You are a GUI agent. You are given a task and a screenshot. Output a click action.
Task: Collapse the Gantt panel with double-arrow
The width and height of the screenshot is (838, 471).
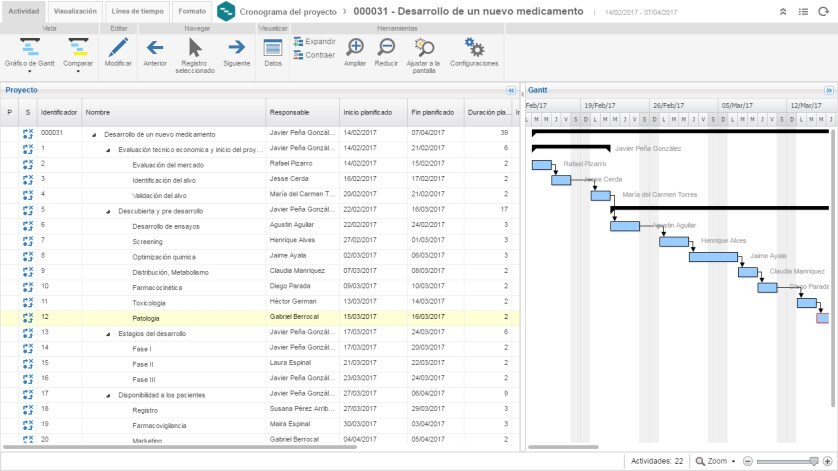829,90
